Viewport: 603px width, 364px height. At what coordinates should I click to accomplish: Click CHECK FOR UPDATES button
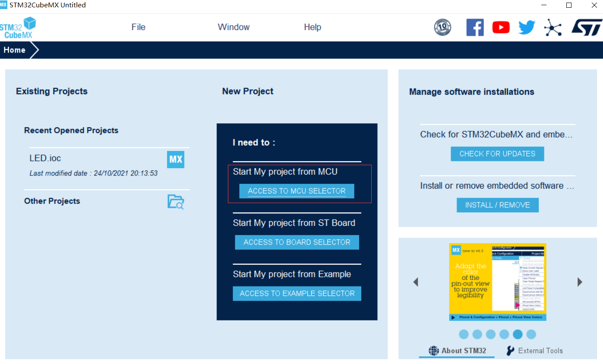[497, 154]
